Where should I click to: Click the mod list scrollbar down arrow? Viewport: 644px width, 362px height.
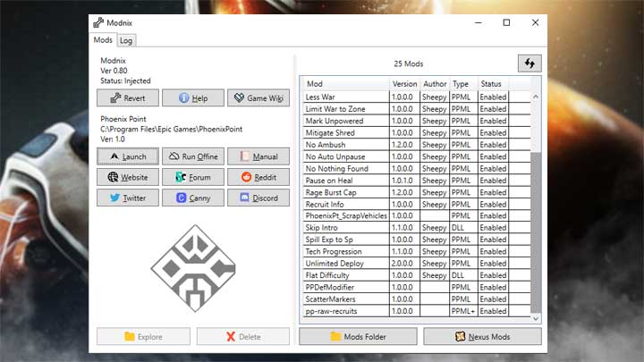point(536,317)
